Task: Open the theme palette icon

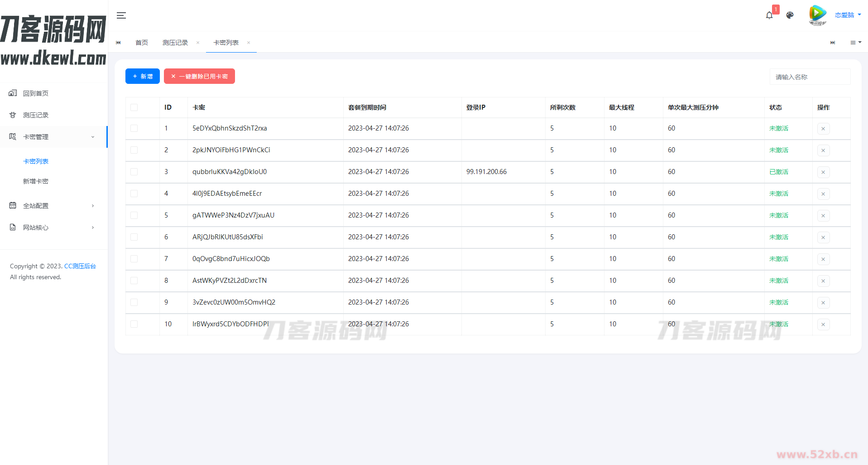Action: click(790, 15)
